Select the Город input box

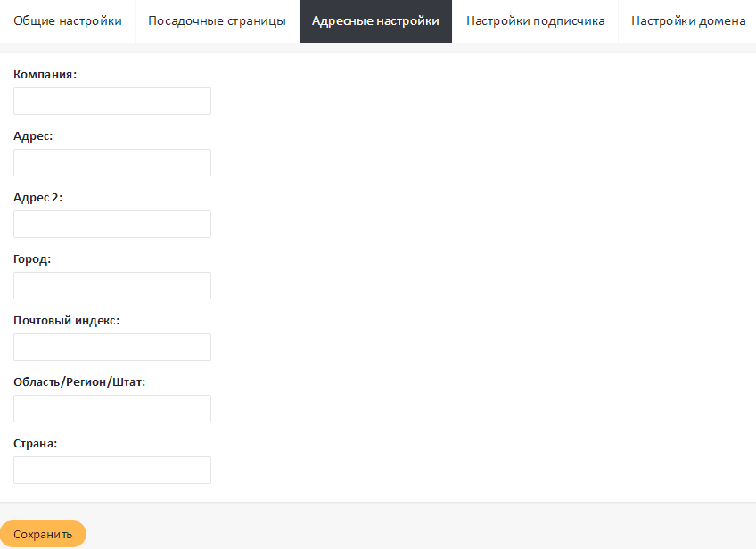112,286
